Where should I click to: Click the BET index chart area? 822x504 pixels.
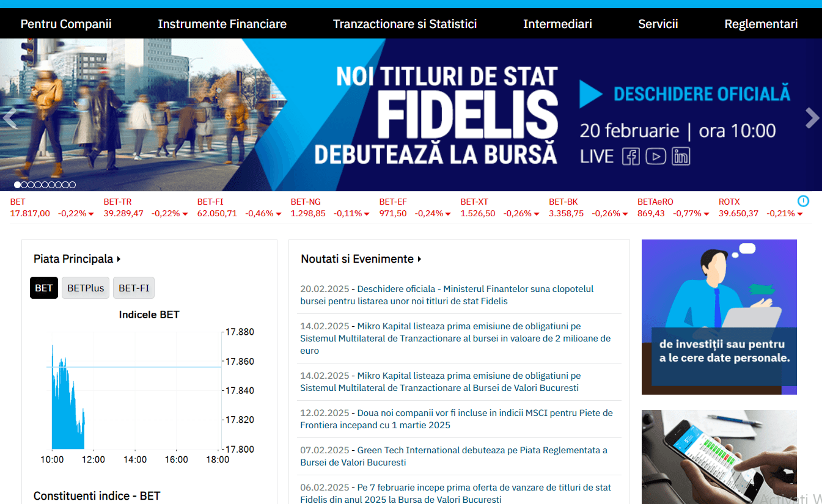pos(134,390)
